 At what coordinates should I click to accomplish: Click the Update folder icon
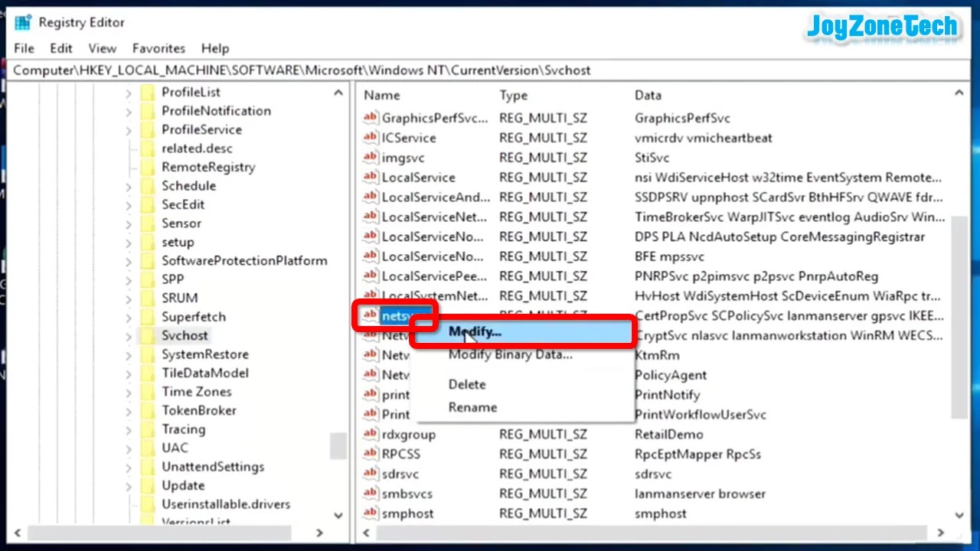tap(148, 486)
